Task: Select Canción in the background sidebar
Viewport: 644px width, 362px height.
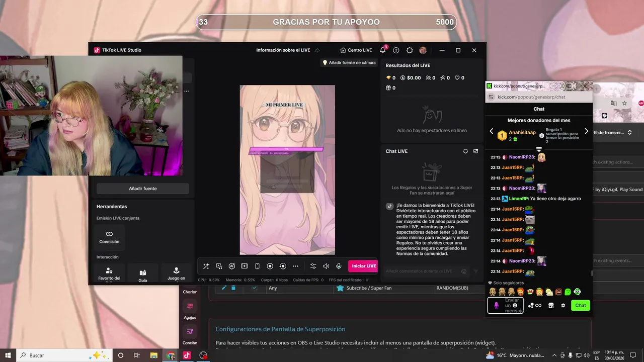Action: pyautogui.click(x=190, y=336)
